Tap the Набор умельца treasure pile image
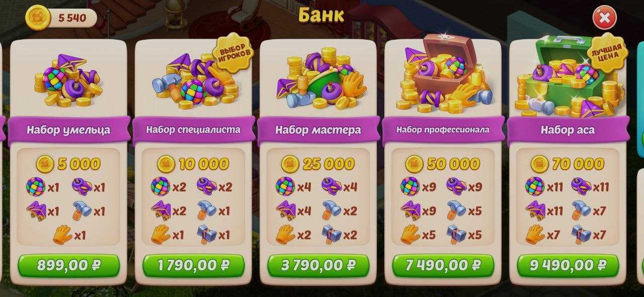 [x=68, y=80]
